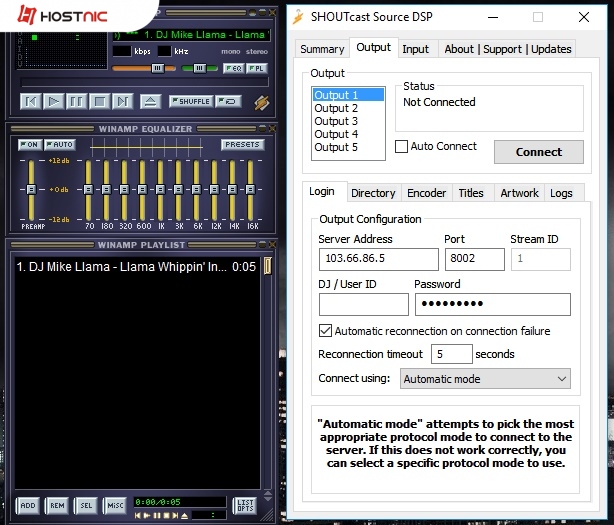
Task: Click the playlist ADD button
Action: pyautogui.click(x=28, y=506)
